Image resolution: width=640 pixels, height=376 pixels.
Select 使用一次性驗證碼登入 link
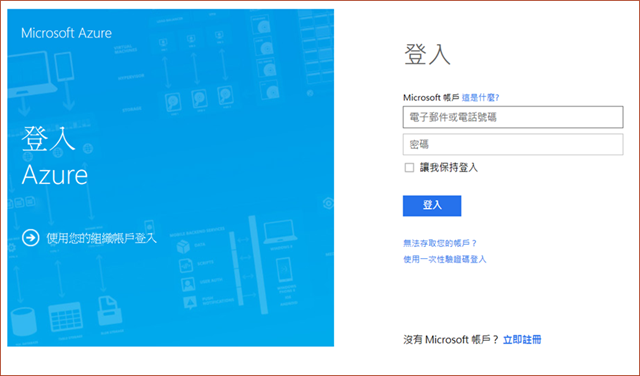(x=444, y=259)
